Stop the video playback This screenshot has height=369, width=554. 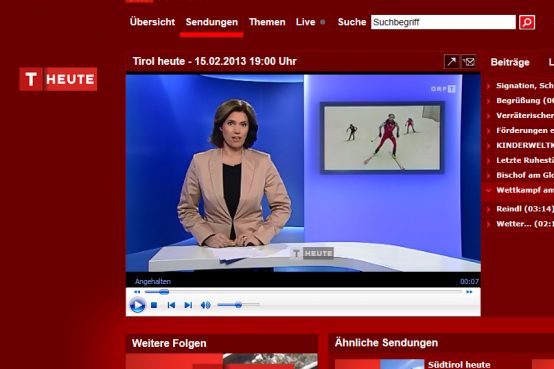click(x=154, y=305)
